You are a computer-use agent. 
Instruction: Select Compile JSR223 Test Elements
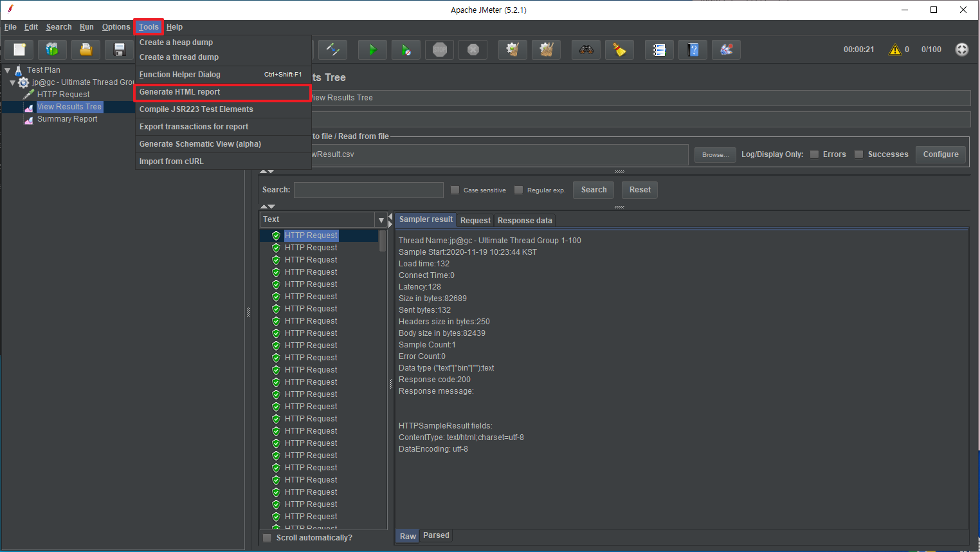point(222,109)
